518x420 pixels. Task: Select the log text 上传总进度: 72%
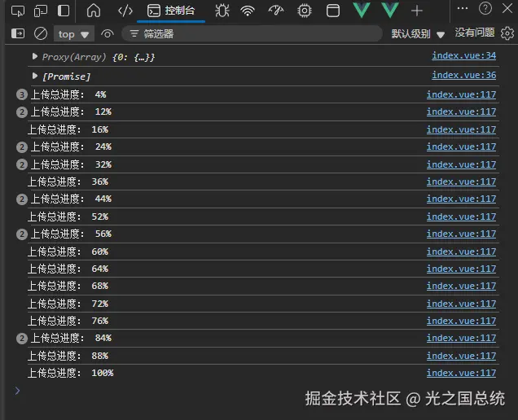[68, 304]
